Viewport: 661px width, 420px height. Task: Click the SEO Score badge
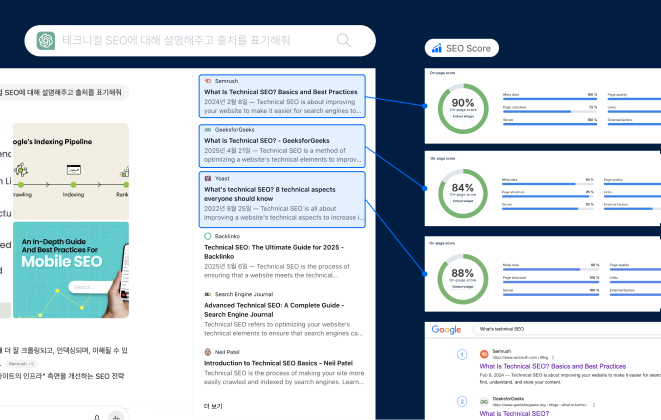pos(462,48)
